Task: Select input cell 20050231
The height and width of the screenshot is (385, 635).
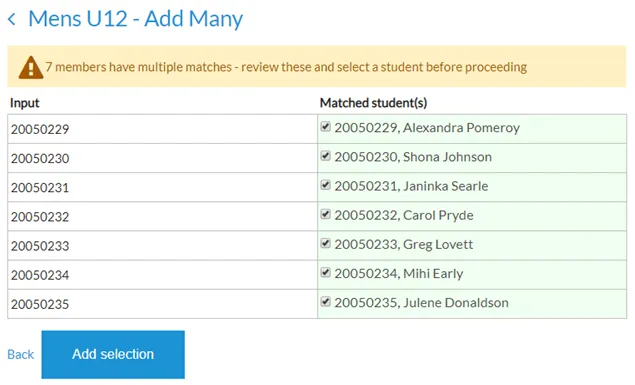Action: point(162,187)
